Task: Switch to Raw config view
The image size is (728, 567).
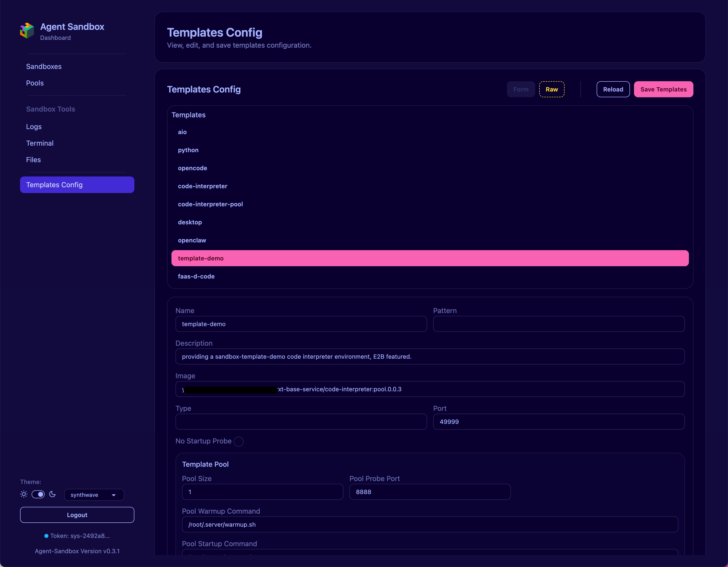Action: coord(551,89)
